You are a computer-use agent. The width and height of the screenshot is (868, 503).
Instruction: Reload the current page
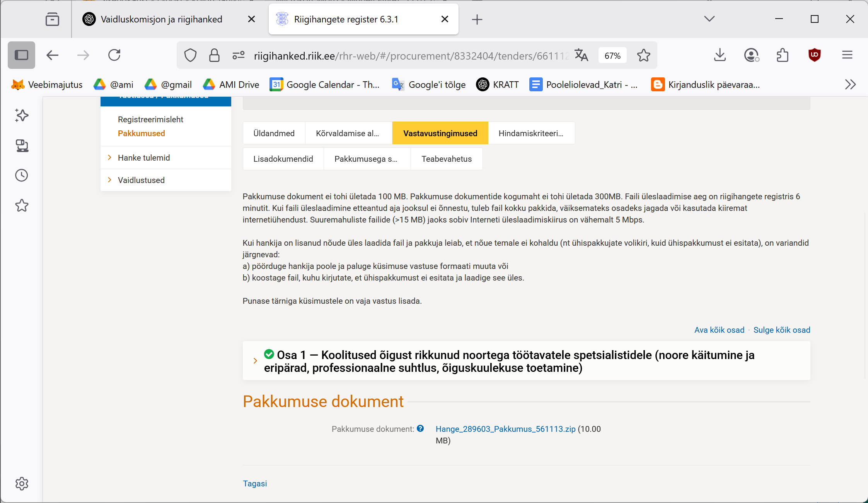click(114, 55)
